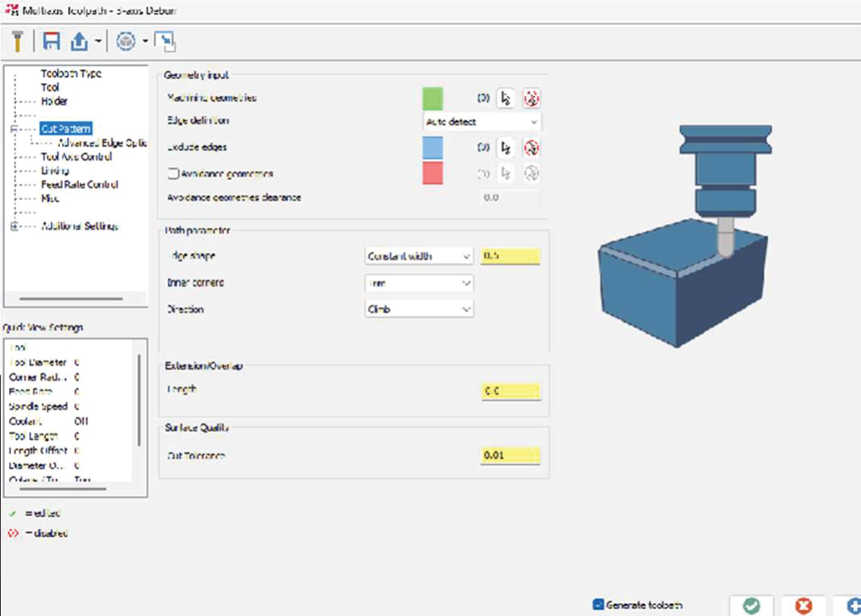Screen dimensions: 861x616
Task: Clear the machining geometries selection
Action: coord(531,98)
